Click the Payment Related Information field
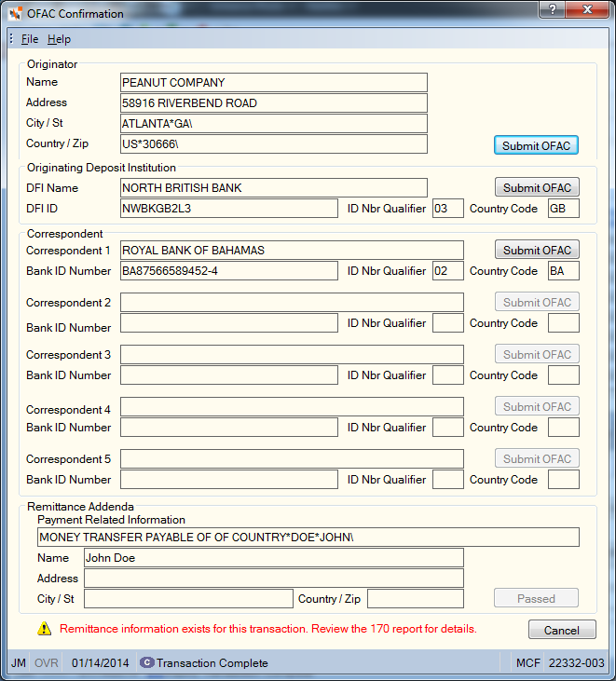The height and width of the screenshot is (681, 616). 308,537
